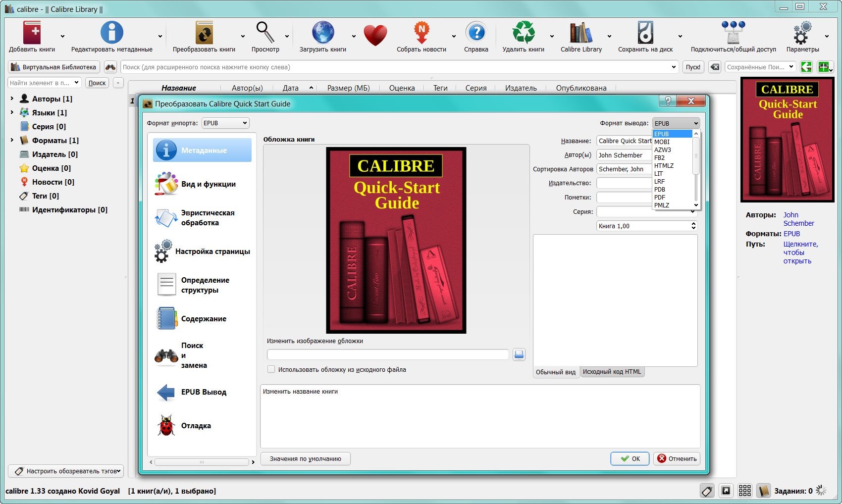Open the Формат импорта dropdown
Screen dimensions: 842x504
(225, 123)
